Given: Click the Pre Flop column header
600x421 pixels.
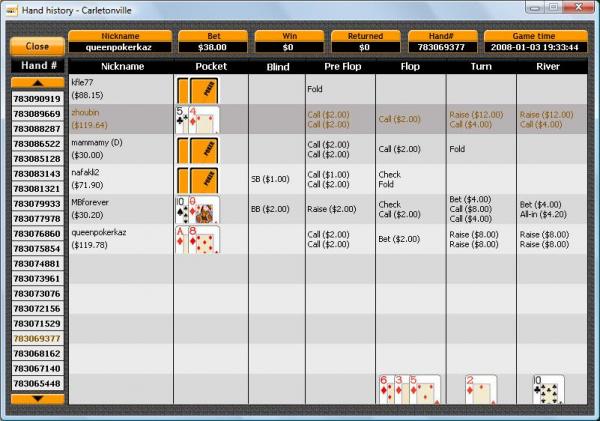Looking at the screenshot, I should [x=341, y=66].
